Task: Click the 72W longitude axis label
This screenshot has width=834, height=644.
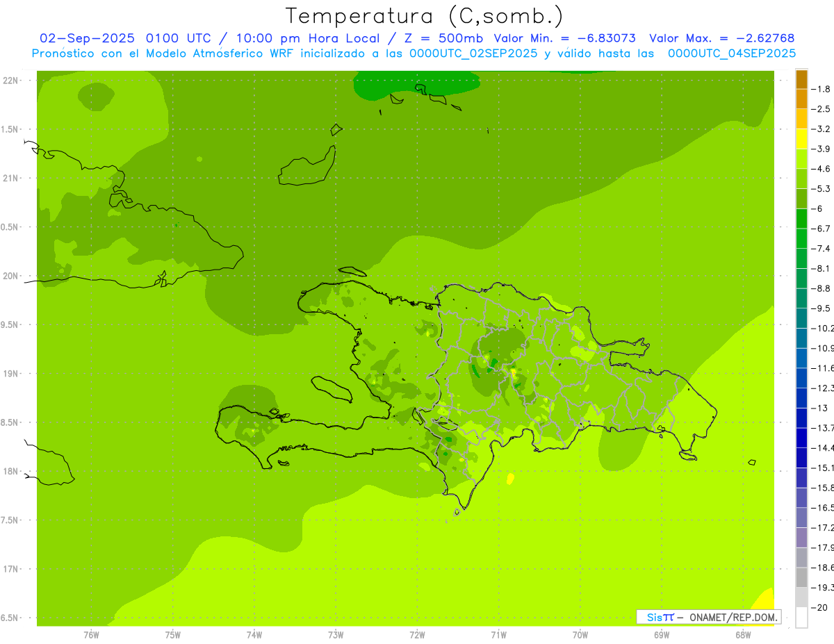Action: tap(417, 635)
